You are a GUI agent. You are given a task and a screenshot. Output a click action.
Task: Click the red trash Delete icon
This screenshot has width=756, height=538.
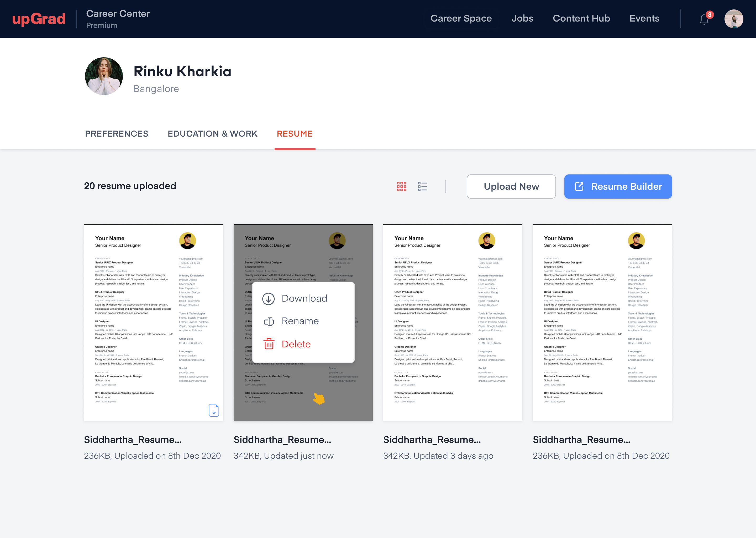coord(269,344)
